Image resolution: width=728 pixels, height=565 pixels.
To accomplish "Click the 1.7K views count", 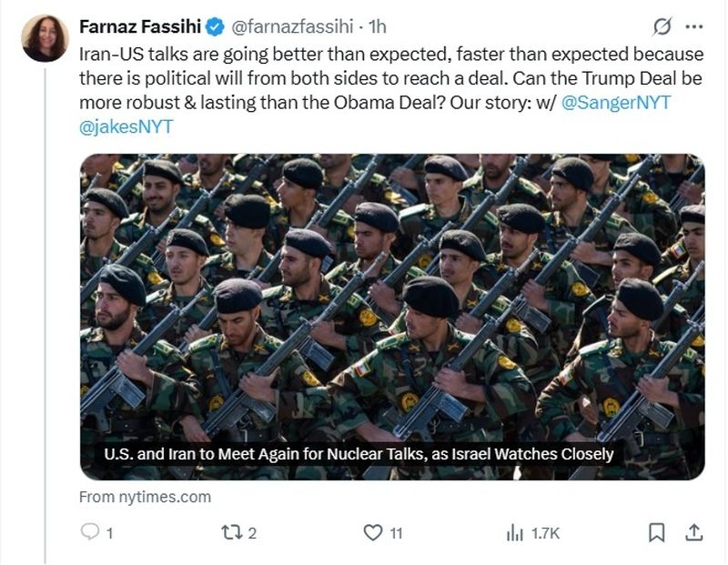I will pos(545,532).
